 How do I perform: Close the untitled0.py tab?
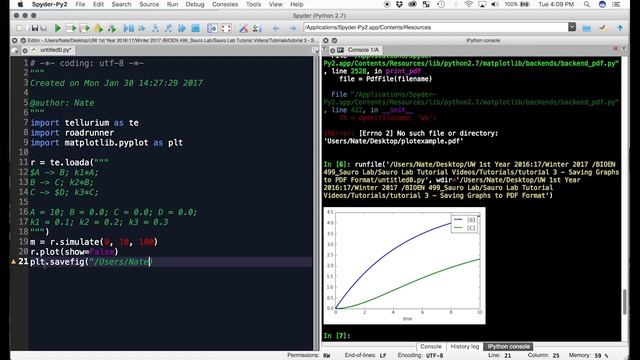[x=25, y=51]
